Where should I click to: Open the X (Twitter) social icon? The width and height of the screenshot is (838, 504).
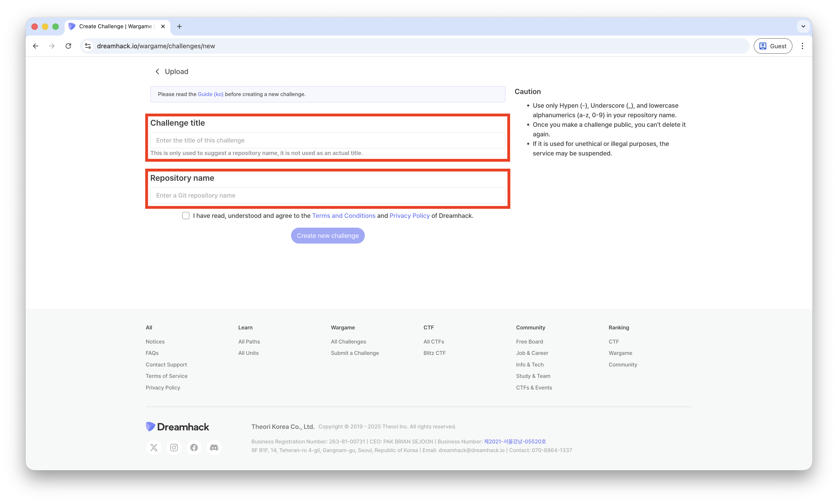point(154,447)
